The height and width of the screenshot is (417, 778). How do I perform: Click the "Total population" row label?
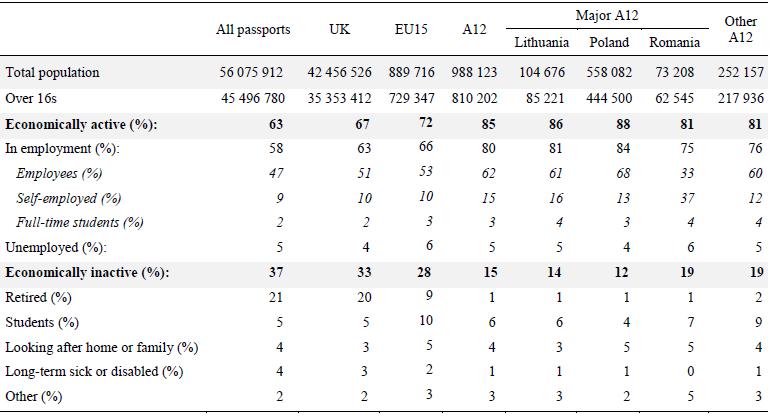pos(52,73)
